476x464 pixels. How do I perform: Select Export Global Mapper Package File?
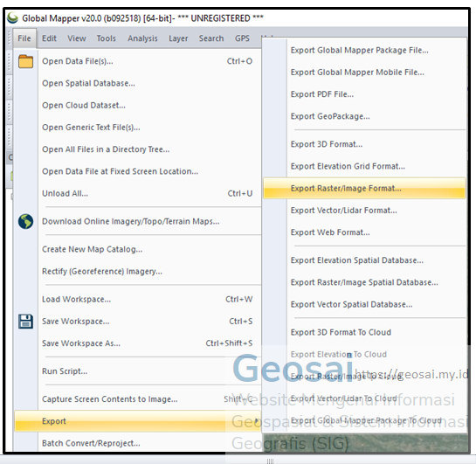coord(364,50)
